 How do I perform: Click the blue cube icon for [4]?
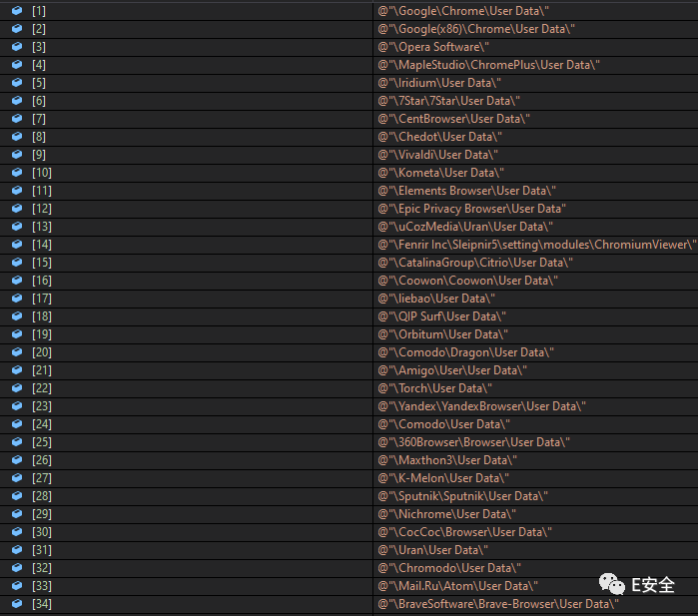click(17, 65)
